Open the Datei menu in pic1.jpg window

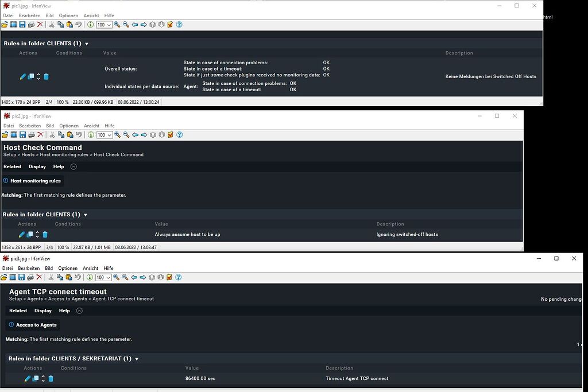tap(9, 15)
